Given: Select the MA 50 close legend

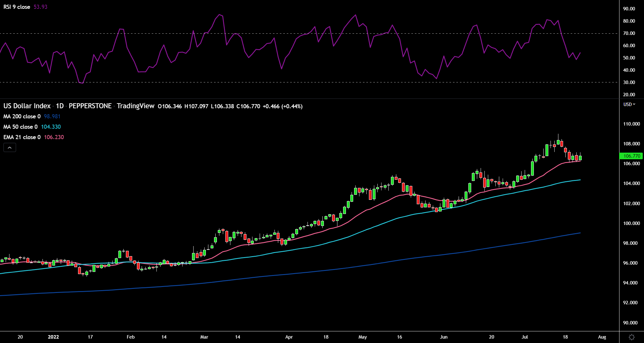Looking at the screenshot, I should 20,127.
